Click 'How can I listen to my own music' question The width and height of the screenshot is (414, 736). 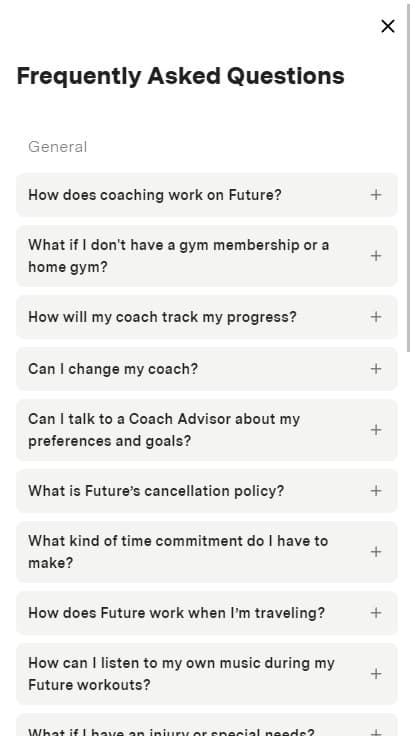pyautogui.click(x=207, y=674)
